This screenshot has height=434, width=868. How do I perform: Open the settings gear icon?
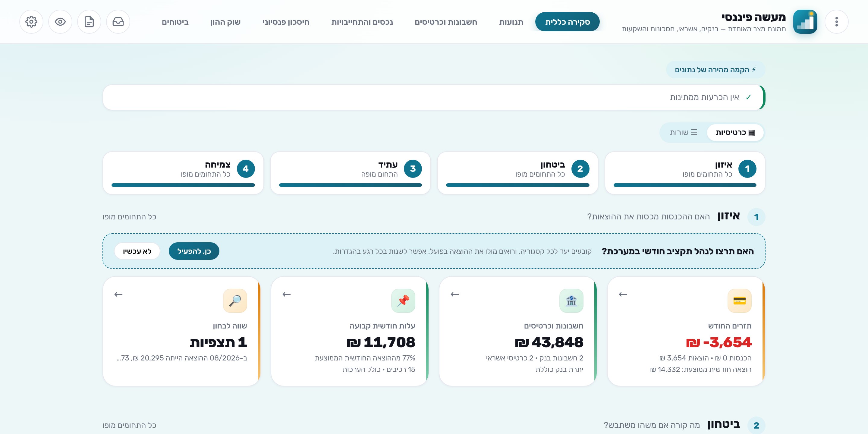click(x=31, y=22)
